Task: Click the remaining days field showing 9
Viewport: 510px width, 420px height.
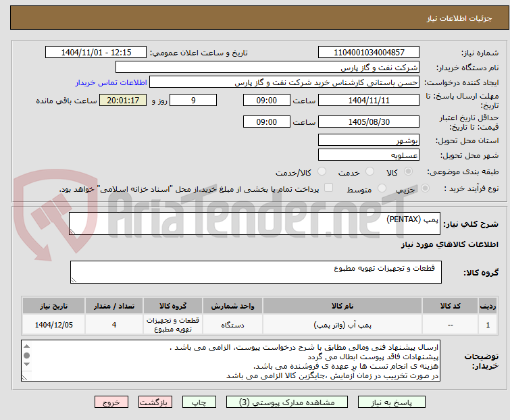Action: click(193, 100)
